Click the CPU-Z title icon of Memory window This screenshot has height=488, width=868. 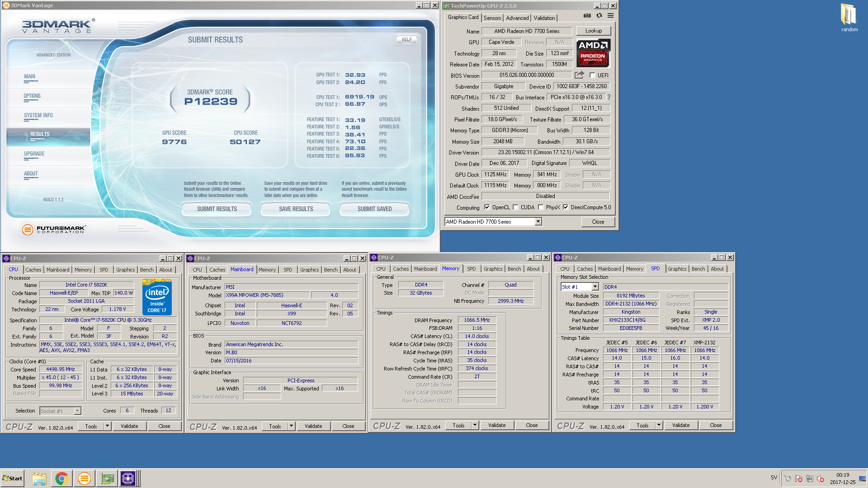(x=374, y=258)
